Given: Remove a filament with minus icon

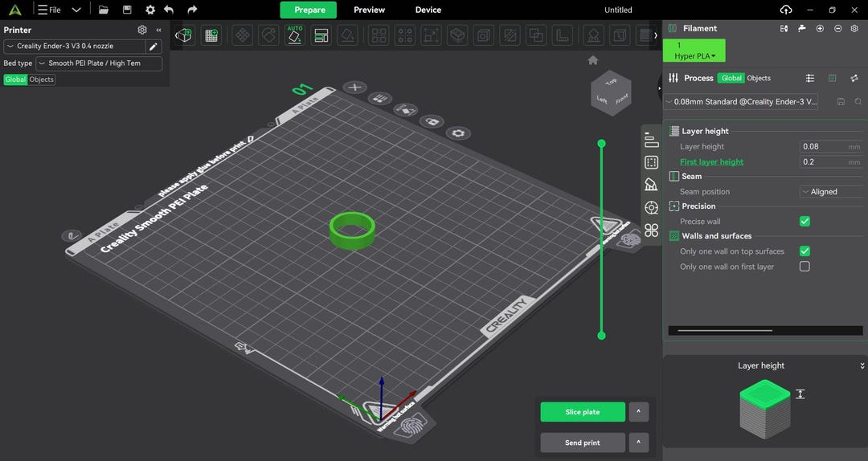Looking at the screenshot, I should 838,29.
